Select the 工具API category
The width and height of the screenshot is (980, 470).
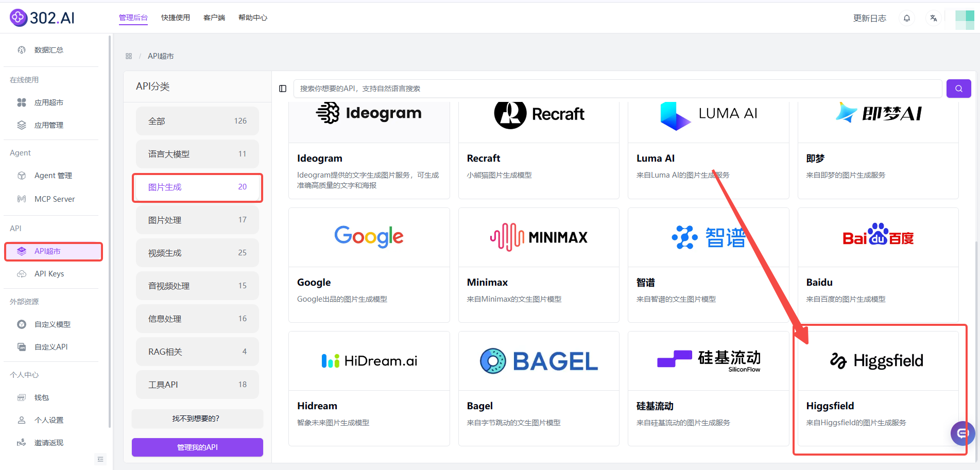(197, 385)
